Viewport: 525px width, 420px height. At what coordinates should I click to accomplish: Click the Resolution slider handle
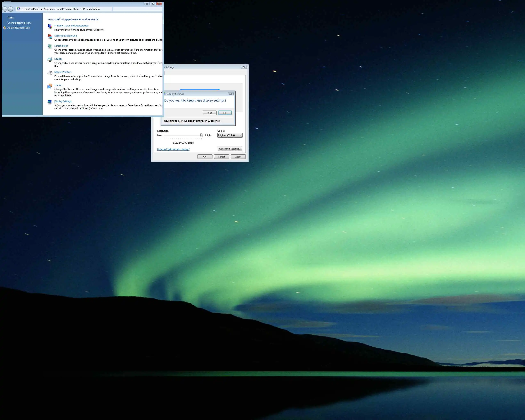pos(201,135)
